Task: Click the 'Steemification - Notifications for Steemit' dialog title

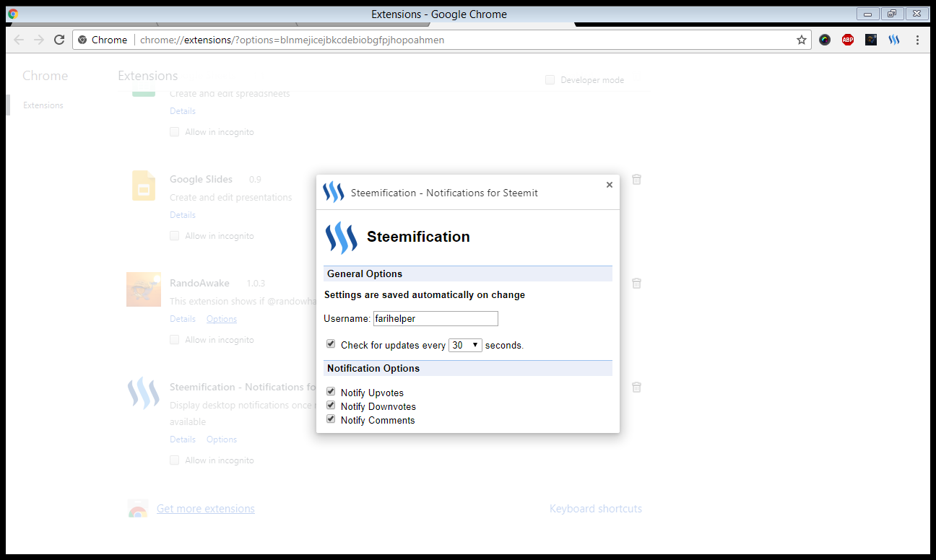Action: tap(444, 193)
